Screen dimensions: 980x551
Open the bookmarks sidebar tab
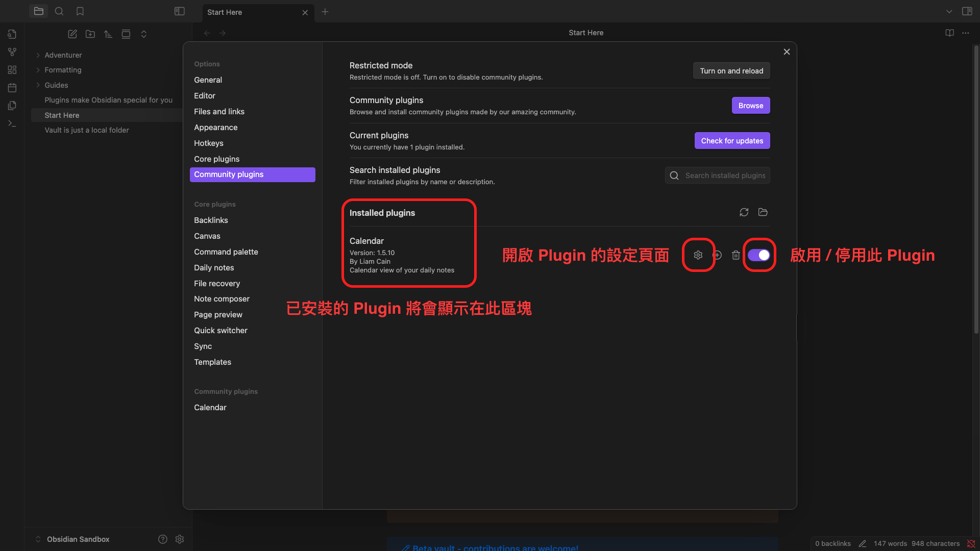coord(80,11)
